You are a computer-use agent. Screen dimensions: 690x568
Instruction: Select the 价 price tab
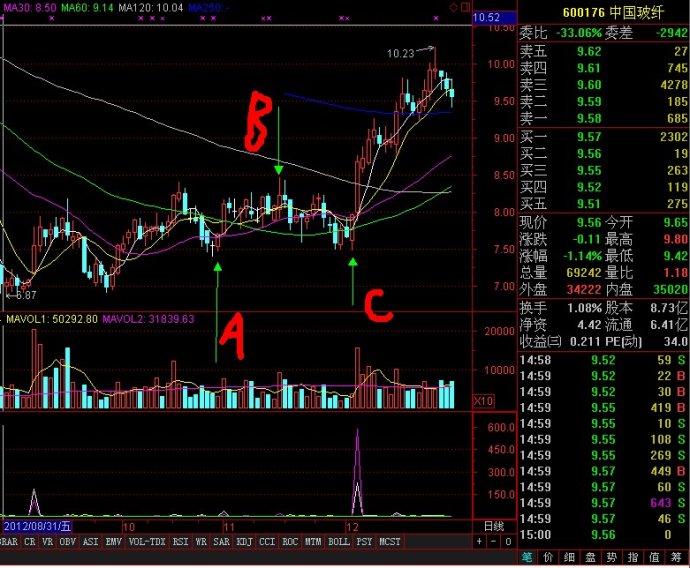tap(548, 557)
